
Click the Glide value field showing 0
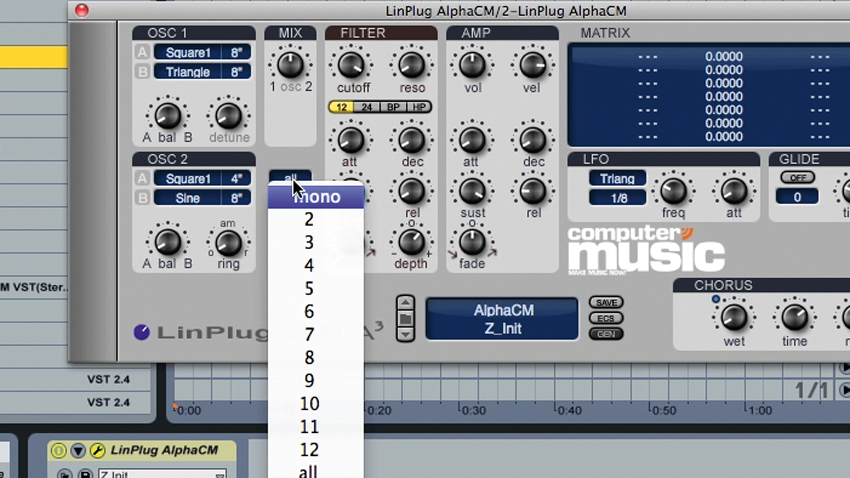[797, 197]
